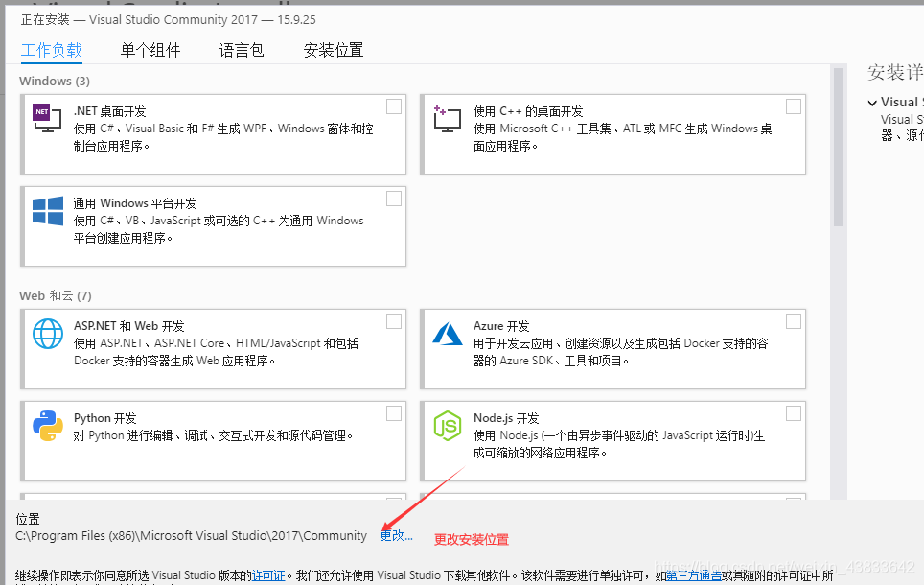Viewport: 924px width, 585px height.
Task: Click the .NET 桌面开发 card icon
Action: click(45, 117)
